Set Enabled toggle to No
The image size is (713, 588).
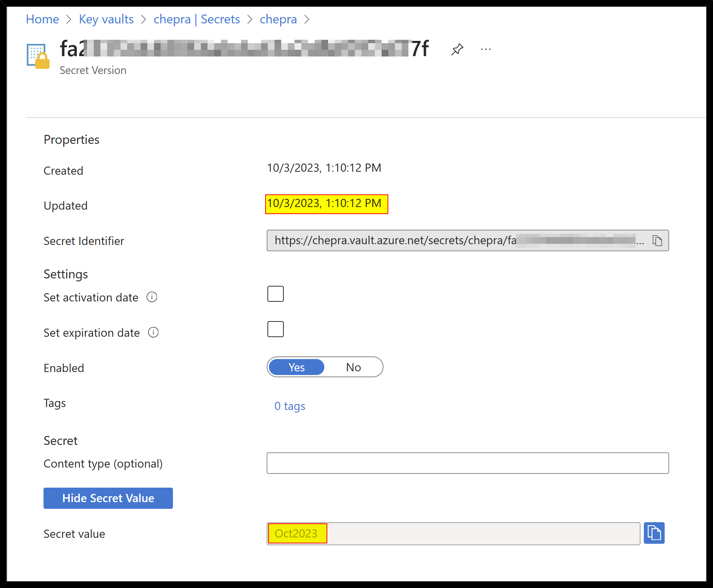tap(353, 367)
